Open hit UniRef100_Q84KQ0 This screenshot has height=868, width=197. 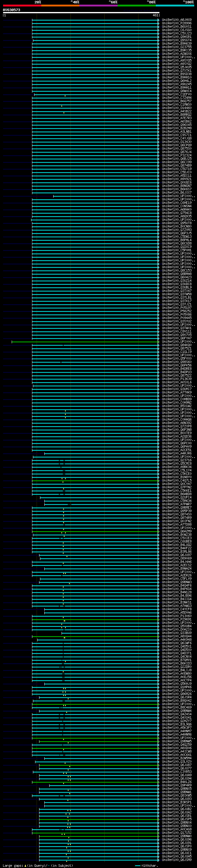(x=176, y=345)
